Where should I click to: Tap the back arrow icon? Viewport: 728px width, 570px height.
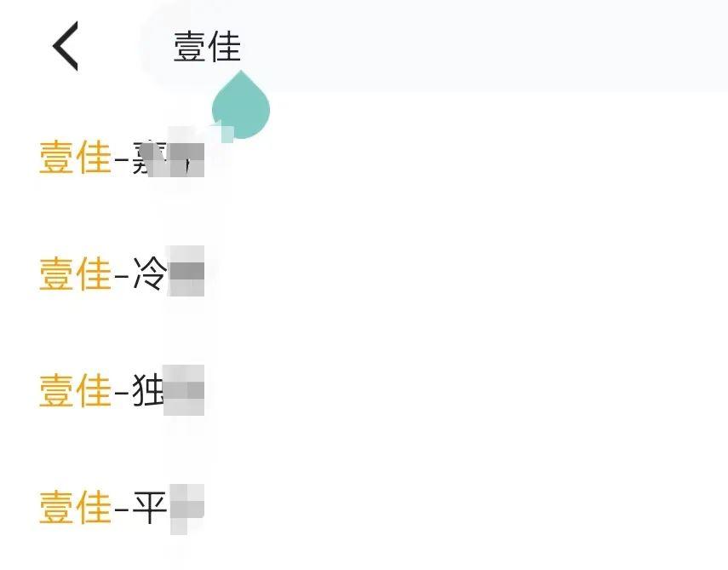[66, 46]
